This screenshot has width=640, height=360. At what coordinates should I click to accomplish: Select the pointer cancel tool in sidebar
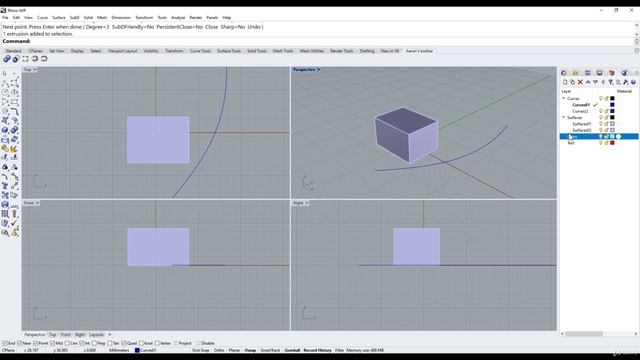tap(5, 74)
